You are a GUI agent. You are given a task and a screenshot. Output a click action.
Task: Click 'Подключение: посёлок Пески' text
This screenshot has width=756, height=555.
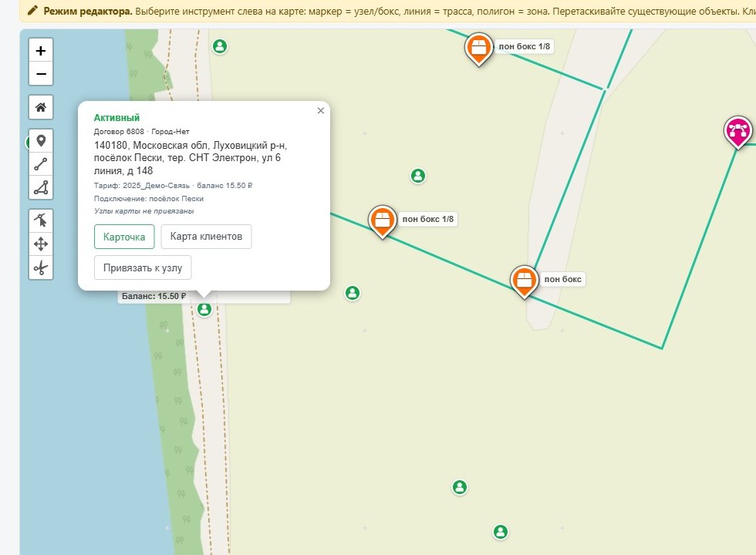click(148, 199)
